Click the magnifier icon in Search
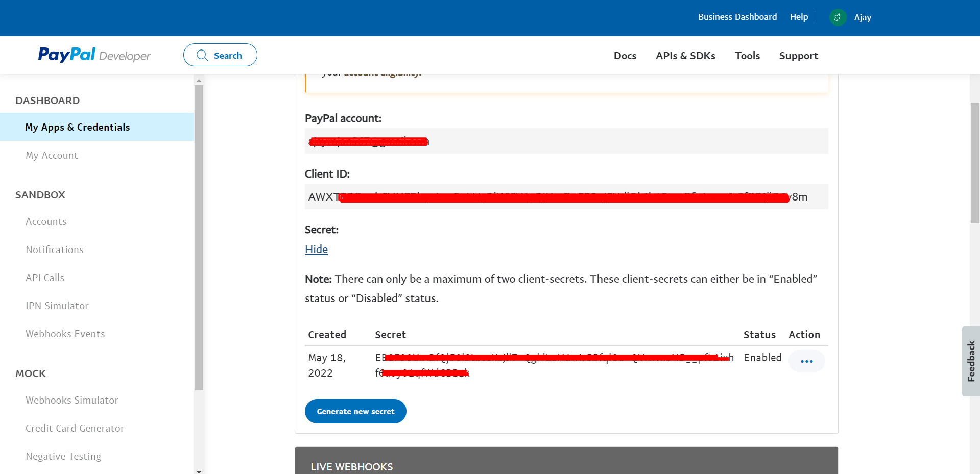This screenshot has width=980, height=474. [202, 55]
